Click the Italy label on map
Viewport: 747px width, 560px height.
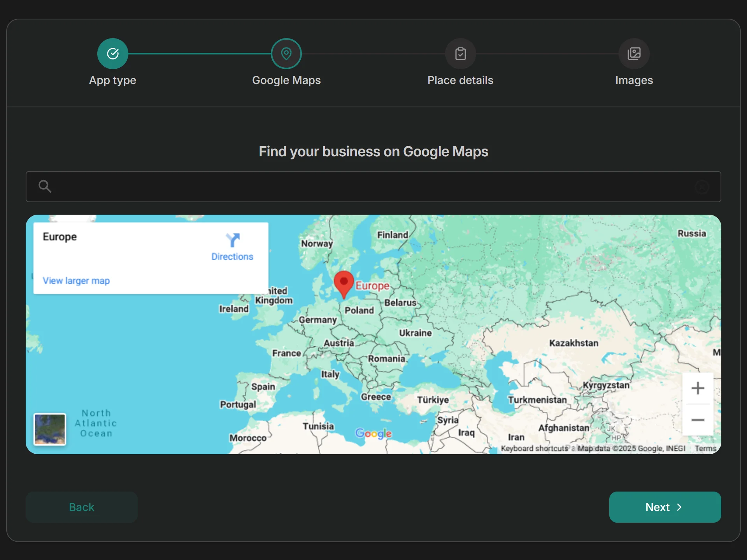pyautogui.click(x=330, y=374)
